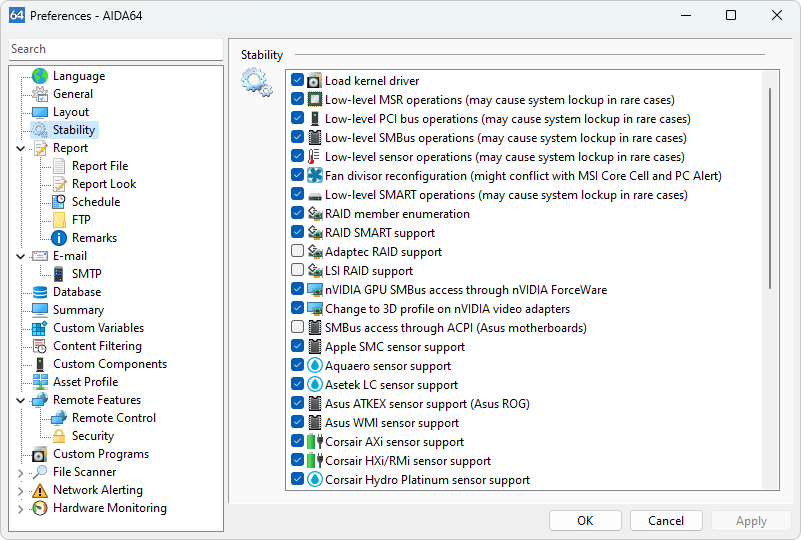Image resolution: width=801 pixels, height=540 pixels.
Task: Click the File Scanner magnifier icon
Action: pyautogui.click(x=40, y=472)
